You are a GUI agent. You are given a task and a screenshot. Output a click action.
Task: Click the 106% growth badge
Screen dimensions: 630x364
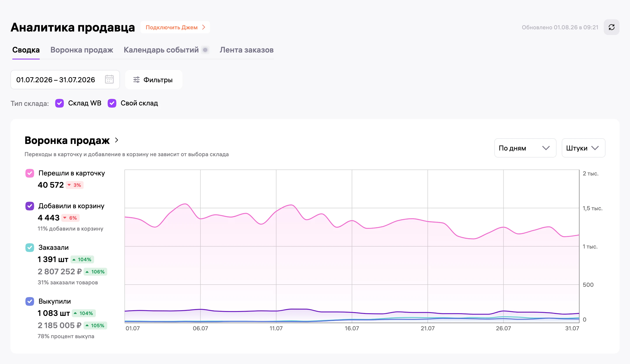click(95, 272)
